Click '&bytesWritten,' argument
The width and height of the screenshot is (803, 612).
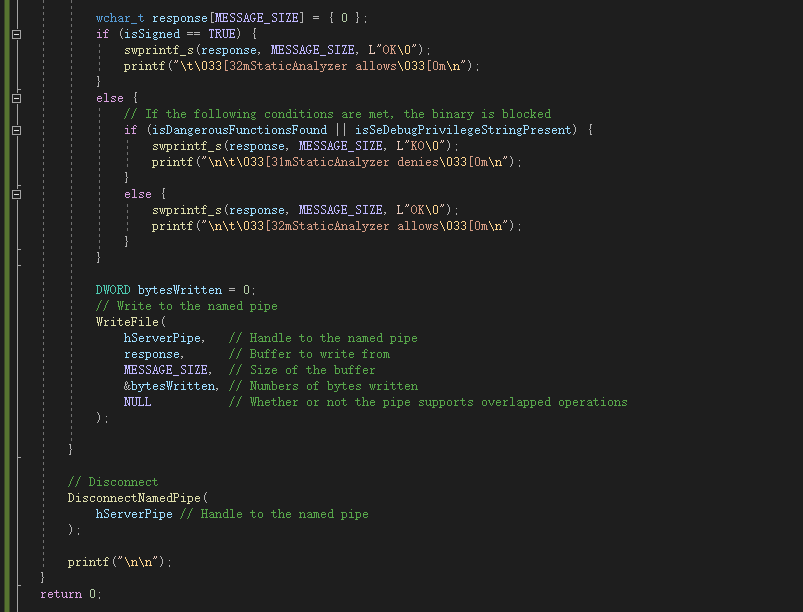point(172,386)
